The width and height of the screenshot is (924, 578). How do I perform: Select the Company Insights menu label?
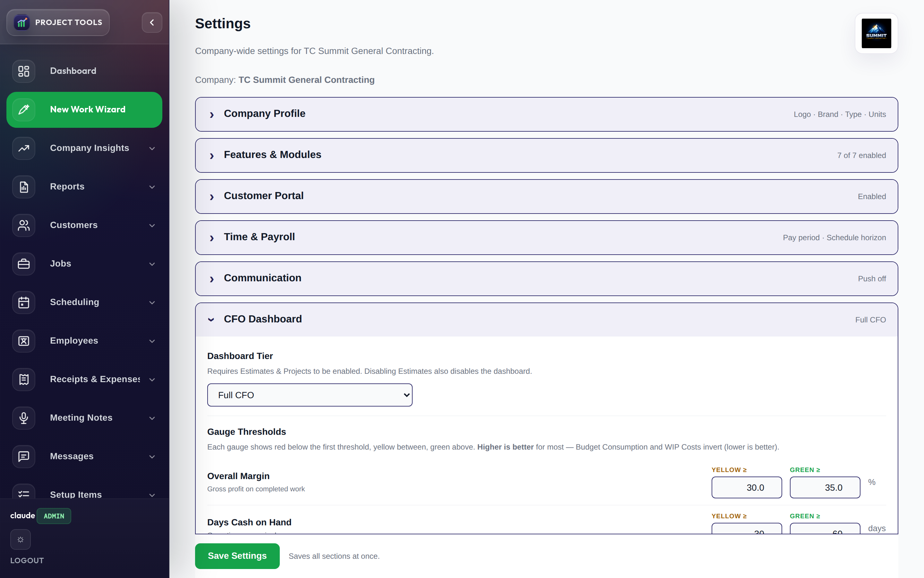pos(89,148)
